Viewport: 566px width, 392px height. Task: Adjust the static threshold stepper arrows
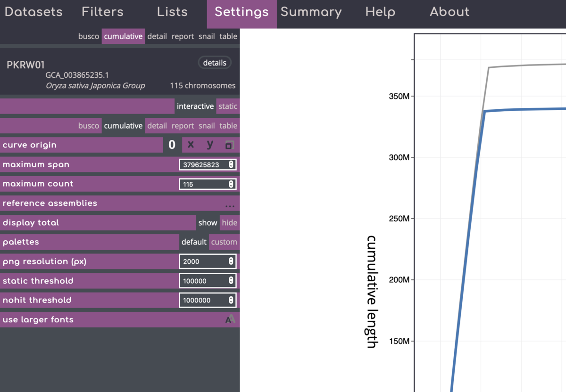(x=231, y=280)
